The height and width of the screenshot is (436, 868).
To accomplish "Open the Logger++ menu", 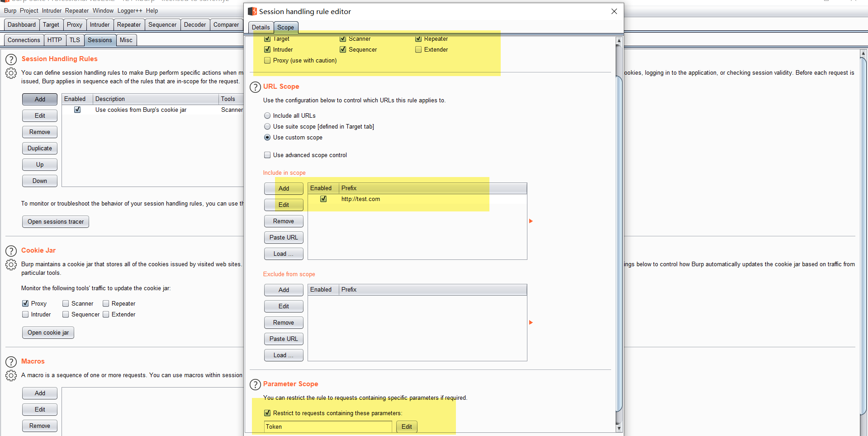I will [x=129, y=11].
